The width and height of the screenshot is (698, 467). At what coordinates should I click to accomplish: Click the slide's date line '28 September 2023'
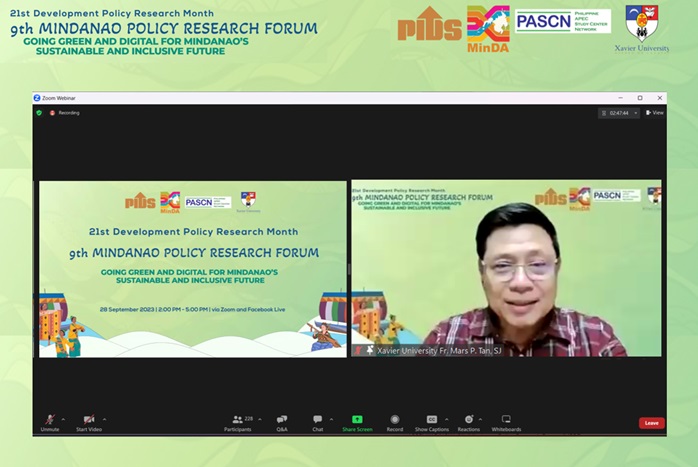click(126, 309)
